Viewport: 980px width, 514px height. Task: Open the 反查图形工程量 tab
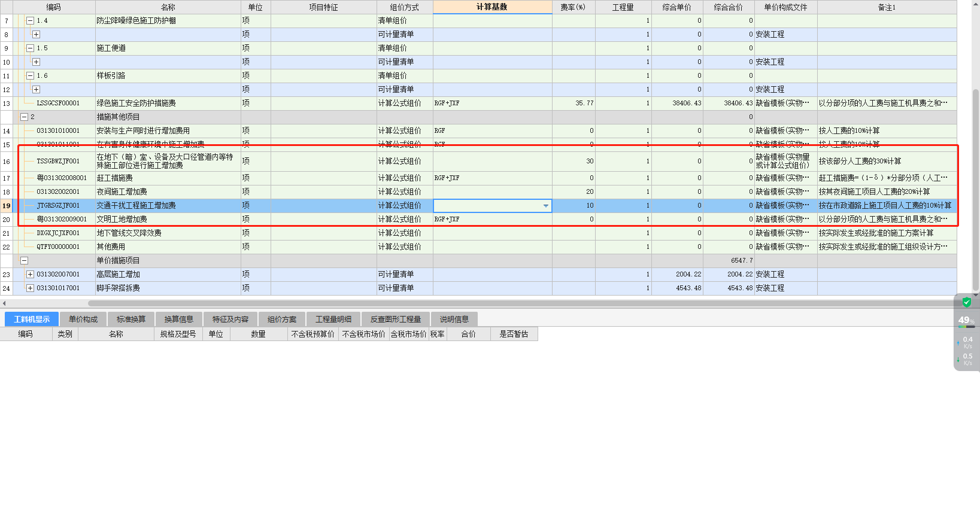coord(396,319)
